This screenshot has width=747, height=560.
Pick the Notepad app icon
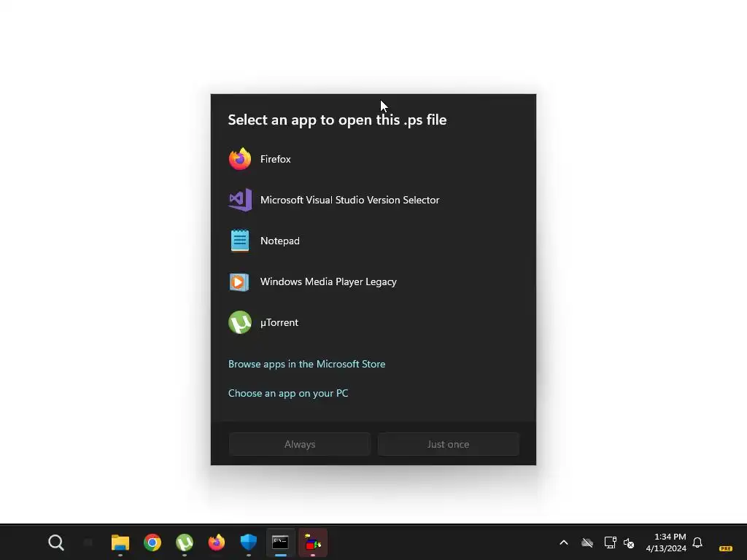(240, 241)
